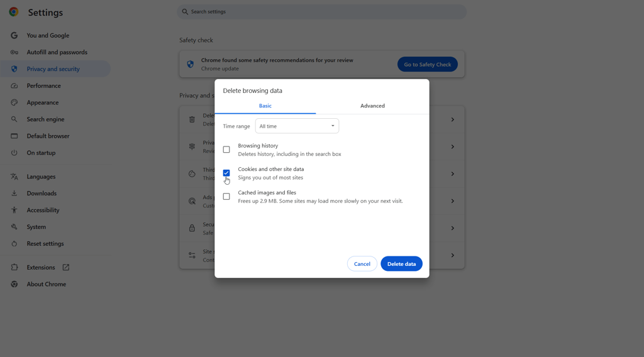Click the Chrome safety recommendations message
This screenshot has width=644, height=357.
[277, 60]
